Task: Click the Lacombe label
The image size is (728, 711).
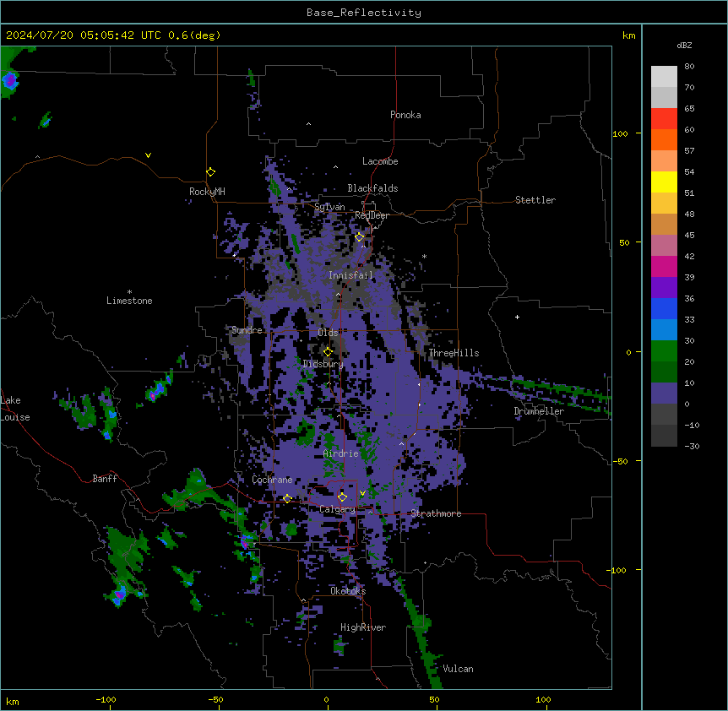Action: (380, 161)
